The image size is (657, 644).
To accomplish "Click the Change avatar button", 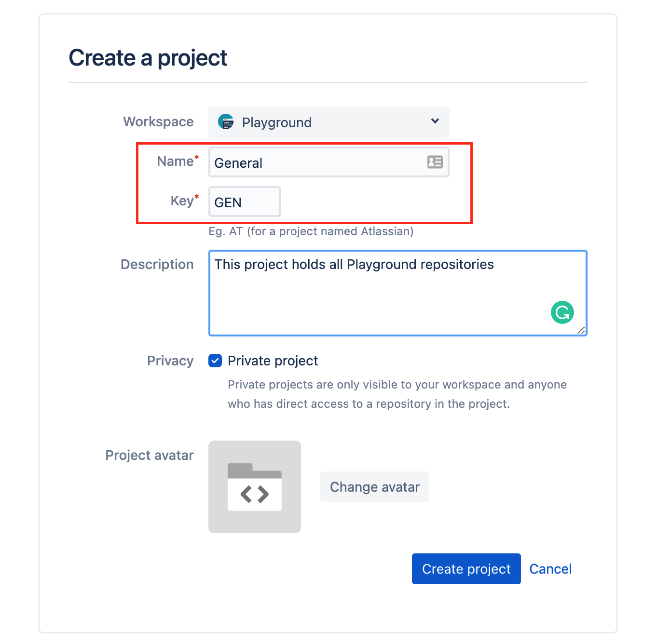I will 375,487.
